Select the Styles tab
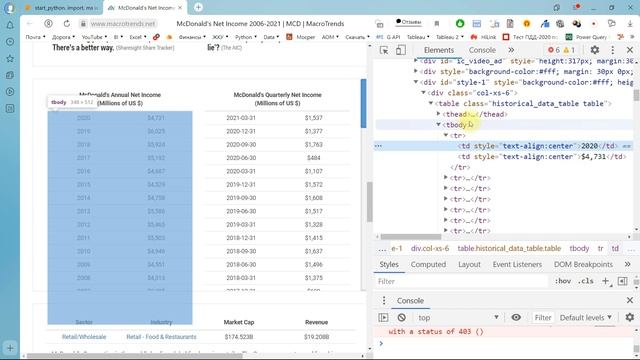 389,264
